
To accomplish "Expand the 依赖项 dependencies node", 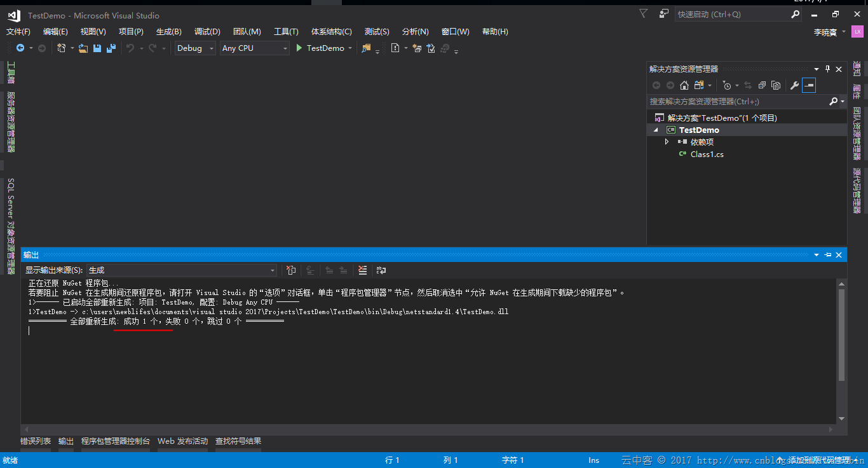I will click(x=667, y=142).
